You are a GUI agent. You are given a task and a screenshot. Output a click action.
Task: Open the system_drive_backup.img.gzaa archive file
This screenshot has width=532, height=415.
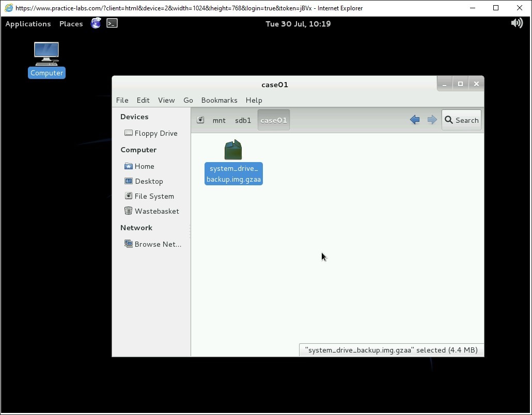(x=233, y=150)
